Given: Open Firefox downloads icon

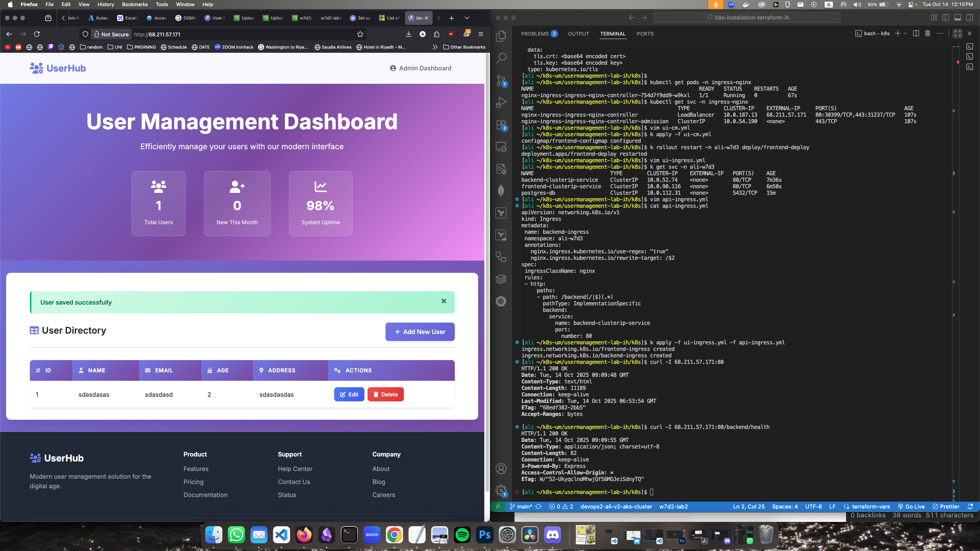Looking at the screenshot, I should pos(408,34).
